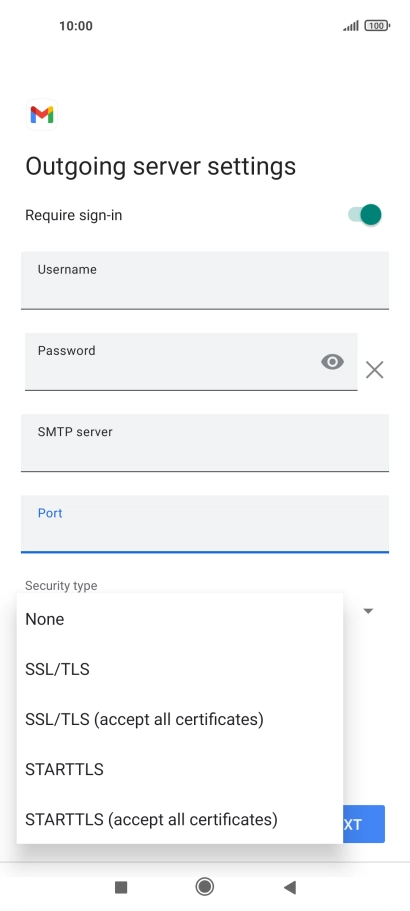Clear the password with the X icon
This screenshot has width=410, height=911.
375,370
